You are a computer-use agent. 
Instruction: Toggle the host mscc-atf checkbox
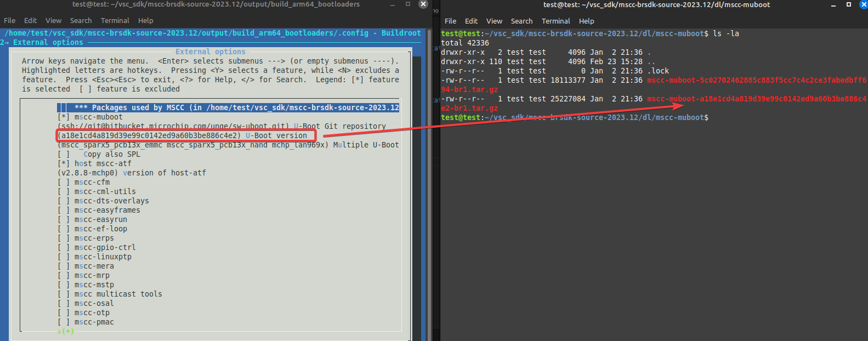(x=64, y=163)
